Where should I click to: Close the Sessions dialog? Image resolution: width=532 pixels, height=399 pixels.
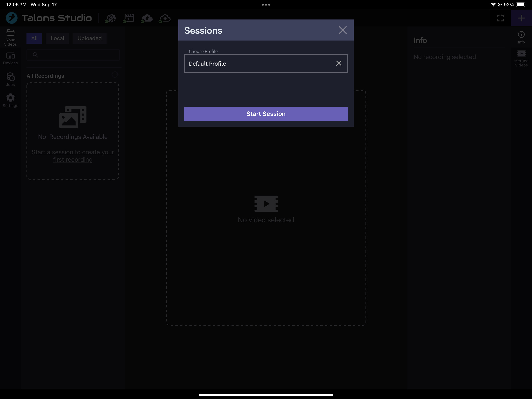point(343,30)
